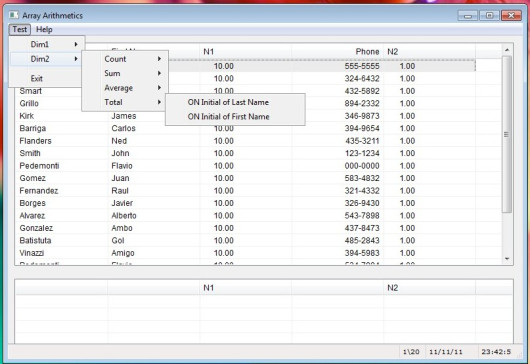530x364 pixels.
Task: Choose ON Initial of Last Name
Action: coord(235,102)
